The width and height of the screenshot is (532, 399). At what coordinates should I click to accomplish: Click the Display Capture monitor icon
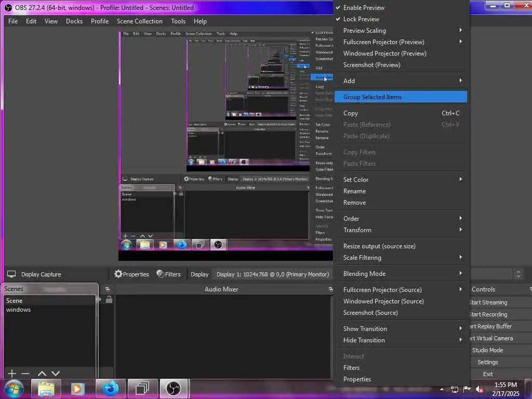coord(11,274)
